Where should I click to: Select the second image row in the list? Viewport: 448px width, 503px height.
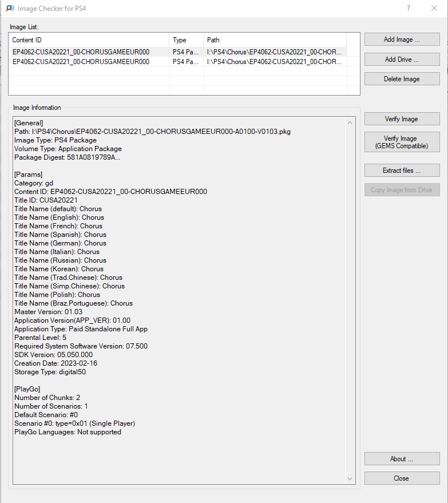178,62
